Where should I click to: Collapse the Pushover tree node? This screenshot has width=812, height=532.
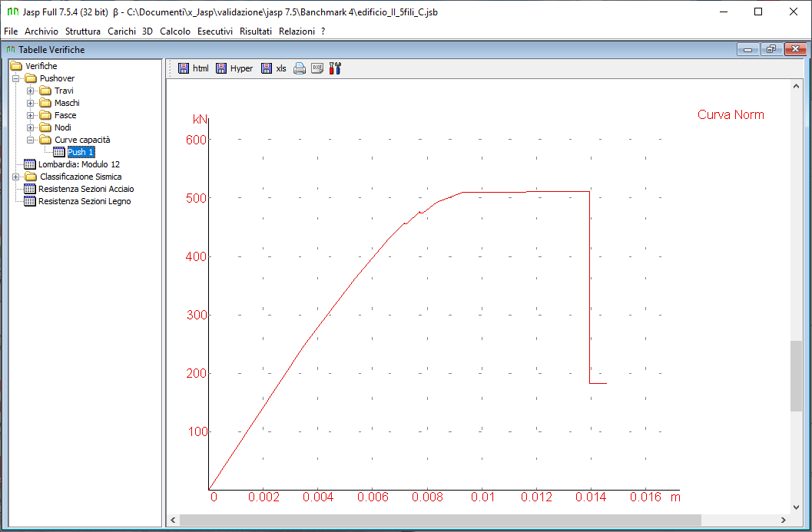point(16,78)
